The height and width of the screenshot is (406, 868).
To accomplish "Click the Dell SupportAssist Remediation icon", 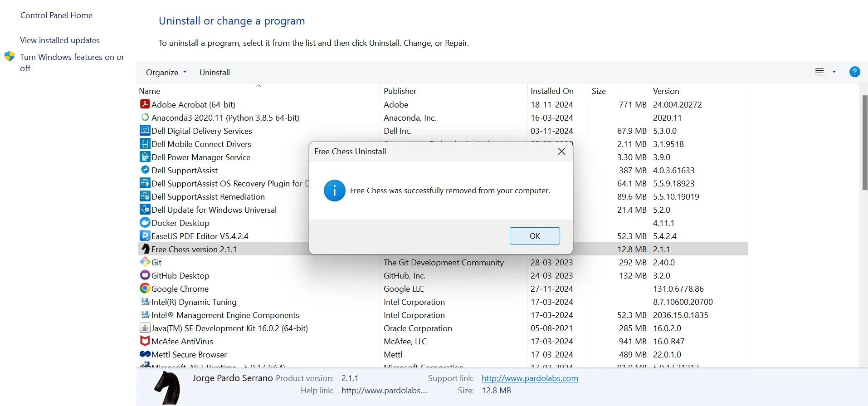I will (x=145, y=196).
